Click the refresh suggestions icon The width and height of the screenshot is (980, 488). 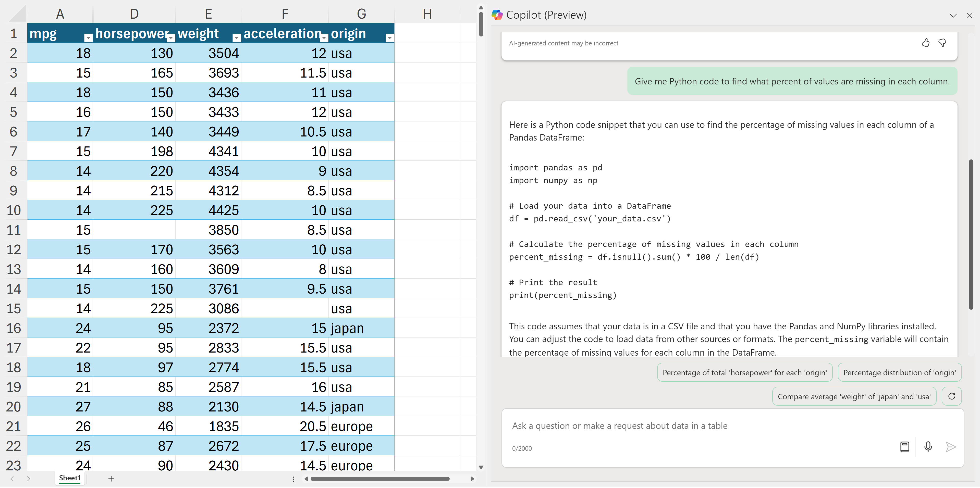(x=951, y=396)
